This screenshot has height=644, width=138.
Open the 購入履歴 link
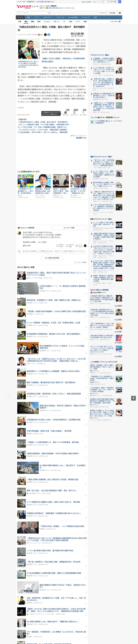click(112, 13)
